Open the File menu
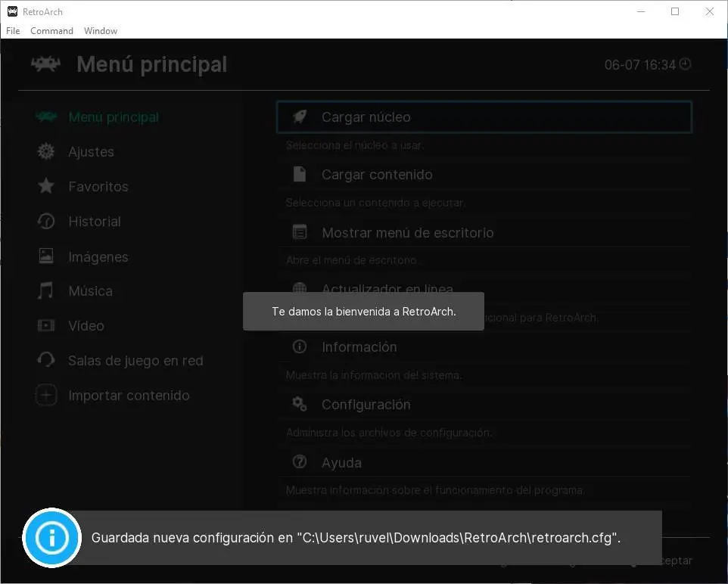This screenshot has height=584, width=728. (x=13, y=31)
